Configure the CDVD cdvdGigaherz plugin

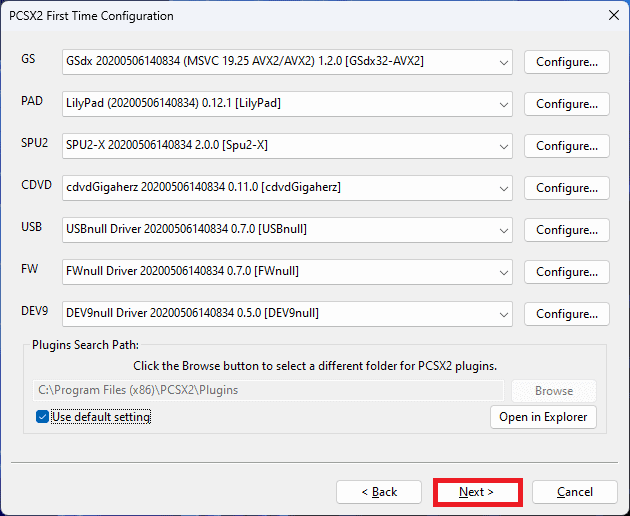(x=566, y=188)
